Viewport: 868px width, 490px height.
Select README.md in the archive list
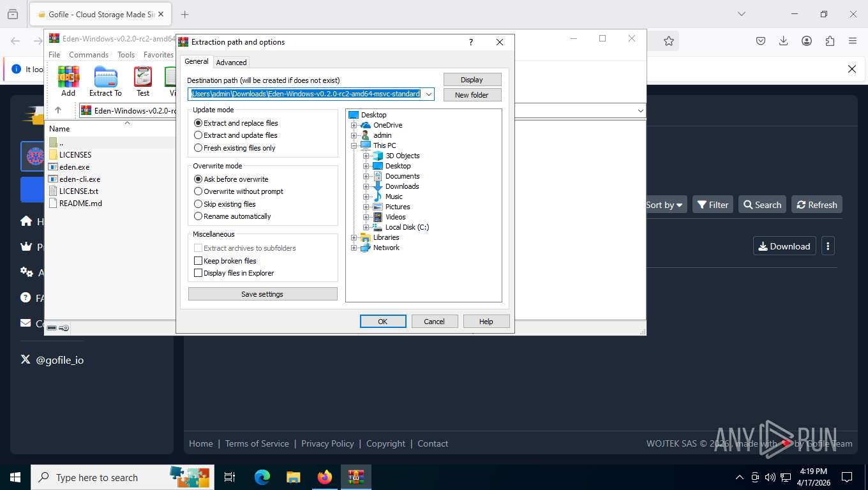pyautogui.click(x=80, y=203)
